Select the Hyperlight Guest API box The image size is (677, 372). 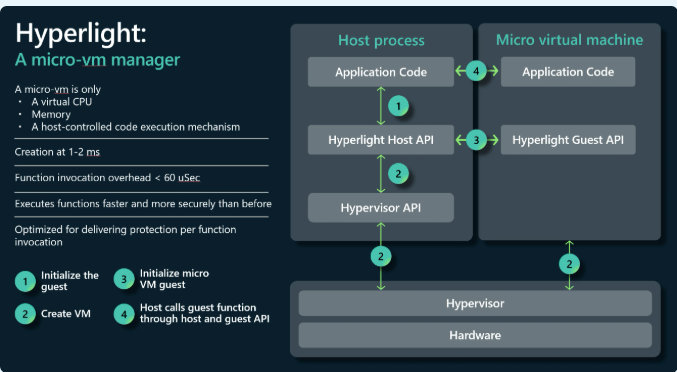pyautogui.click(x=568, y=140)
